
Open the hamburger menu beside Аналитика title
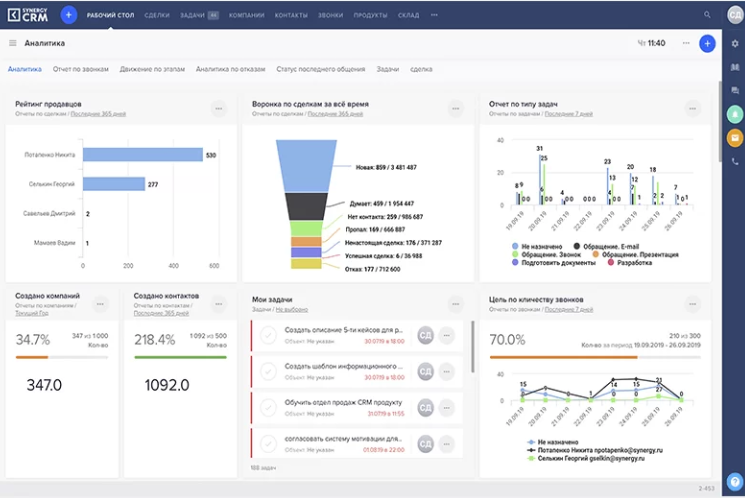(12, 43)
